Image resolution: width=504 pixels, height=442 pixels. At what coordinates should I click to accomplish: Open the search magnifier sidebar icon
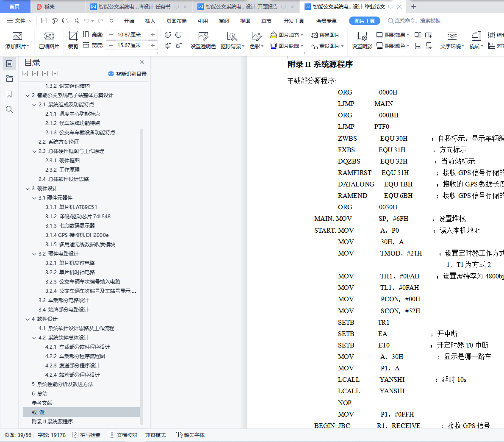tap(9, 109)
